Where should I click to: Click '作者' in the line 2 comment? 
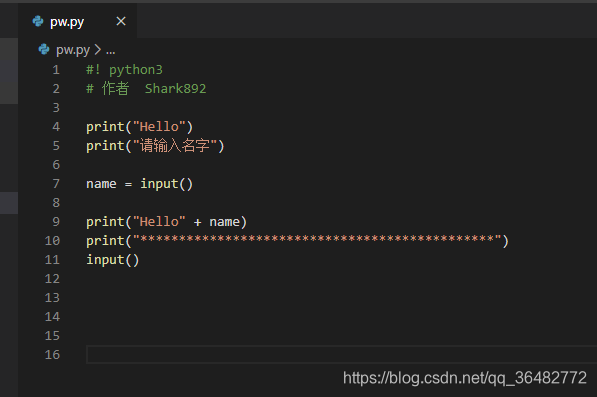pyautogui.click(x=115, y=89)
